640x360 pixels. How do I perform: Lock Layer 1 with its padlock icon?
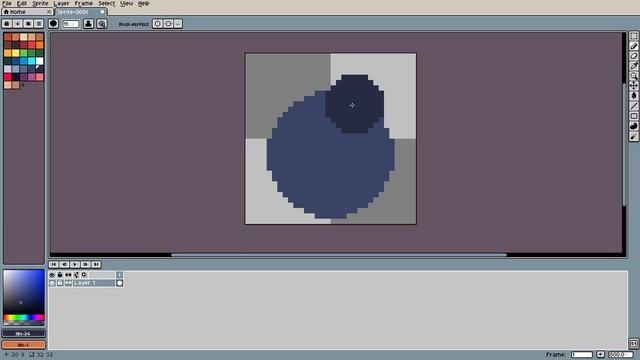(60, 283)
